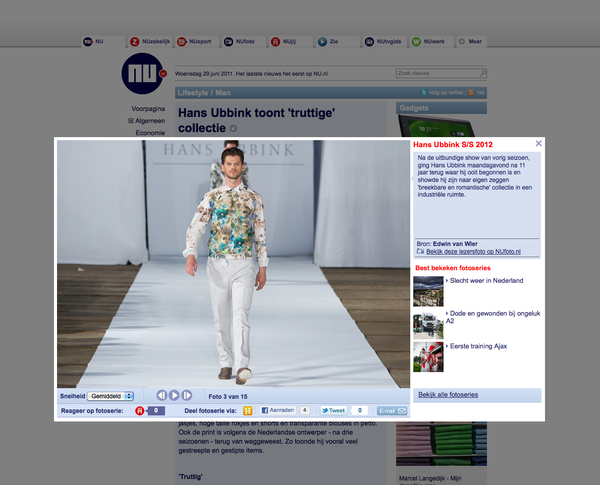Play the photo slideshow
Viewport: 600px width, 485px height.
coord(174,395)
